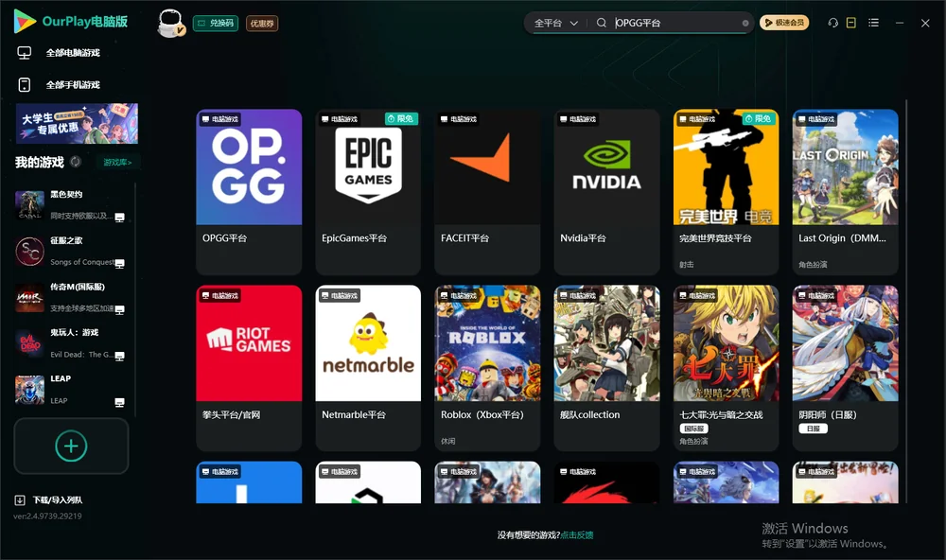Click the 优惠券 coupon button
This screenshot has width=946, height=560.
(262, 24)
